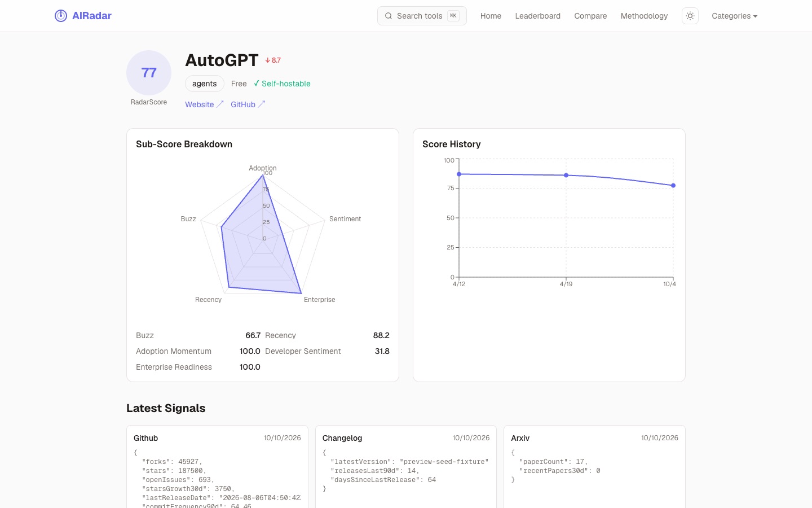The image size is (812, 508).
Task: Click the latestVersion line in Changelog card
Action: 409,462
